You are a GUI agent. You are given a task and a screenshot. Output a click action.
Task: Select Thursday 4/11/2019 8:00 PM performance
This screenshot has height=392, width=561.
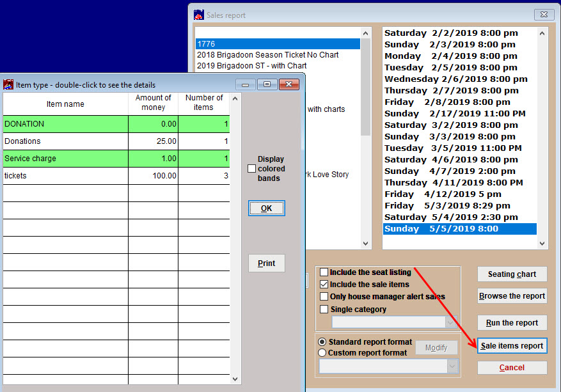460,182
